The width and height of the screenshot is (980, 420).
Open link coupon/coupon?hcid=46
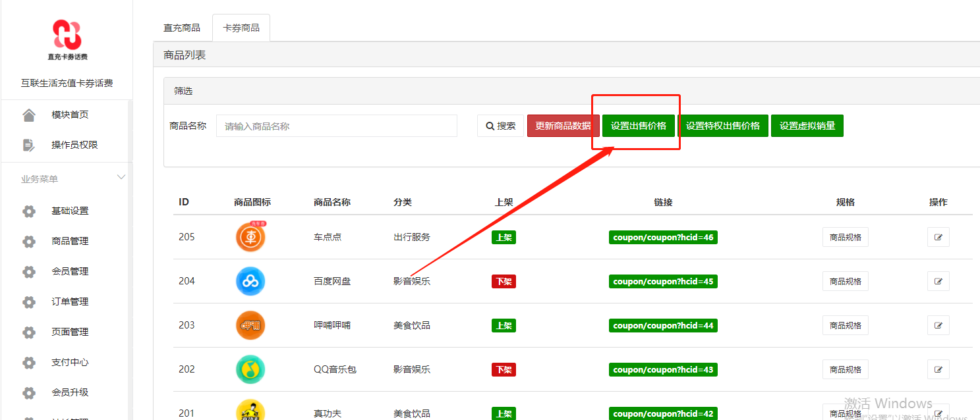(663, 237)
